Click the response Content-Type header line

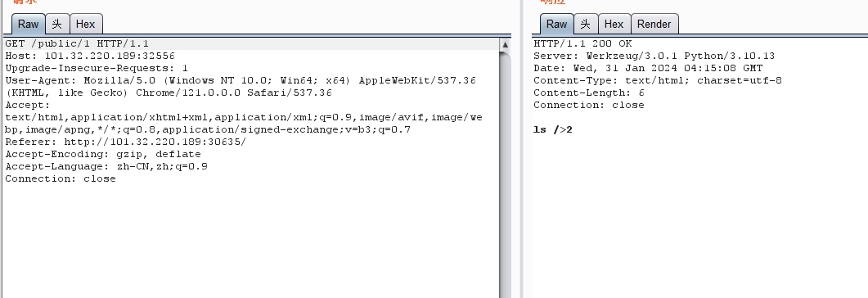pos(658,80)
